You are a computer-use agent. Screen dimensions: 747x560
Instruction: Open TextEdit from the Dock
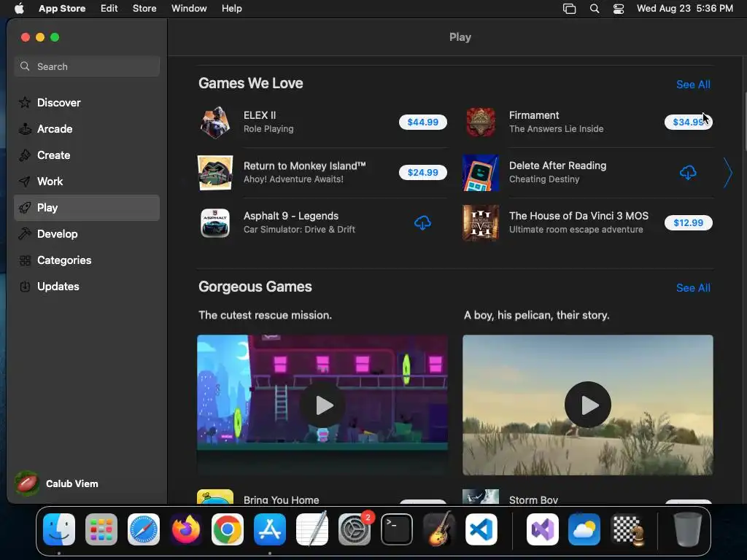point(312,529)
